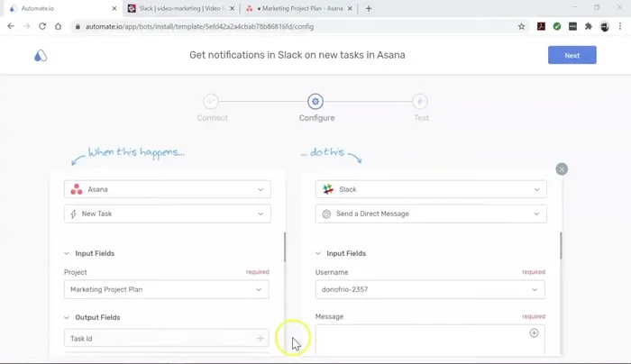Open the browser extensions puzzle icon
The image size is (631, 364).
[589, 26]
